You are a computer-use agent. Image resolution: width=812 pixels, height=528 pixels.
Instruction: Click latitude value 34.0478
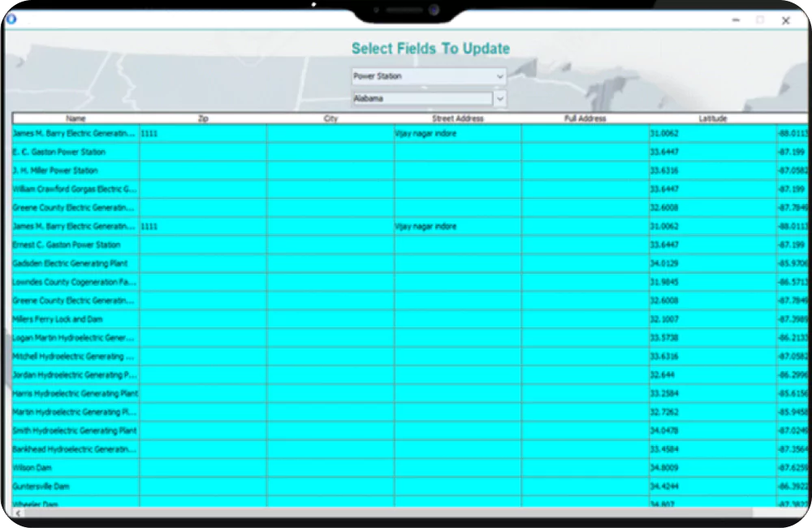664,431
